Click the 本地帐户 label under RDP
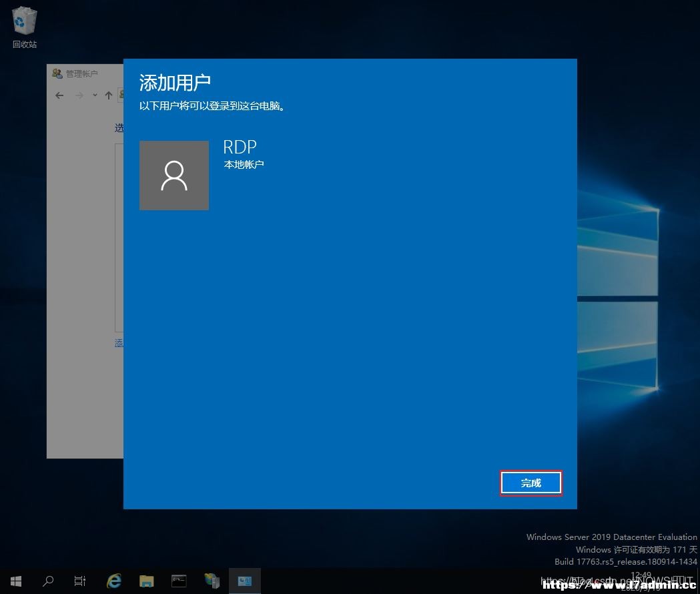700x594 pixels. coord(244,164)
